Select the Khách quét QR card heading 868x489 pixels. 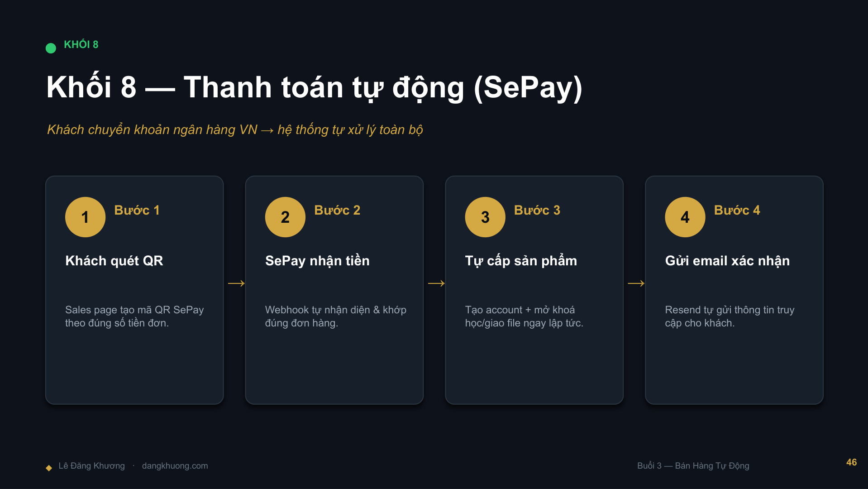pos(114,261)
